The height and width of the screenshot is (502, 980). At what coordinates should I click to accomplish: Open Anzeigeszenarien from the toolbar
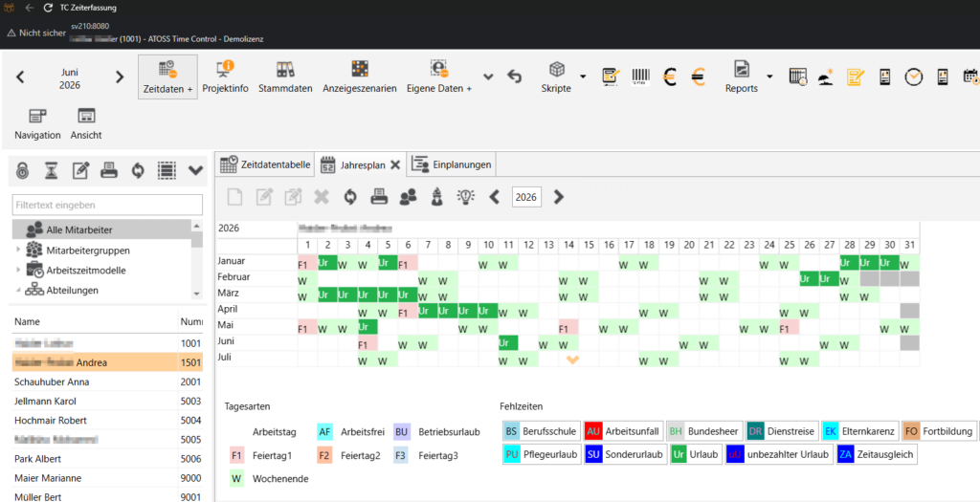pos(360,76)
